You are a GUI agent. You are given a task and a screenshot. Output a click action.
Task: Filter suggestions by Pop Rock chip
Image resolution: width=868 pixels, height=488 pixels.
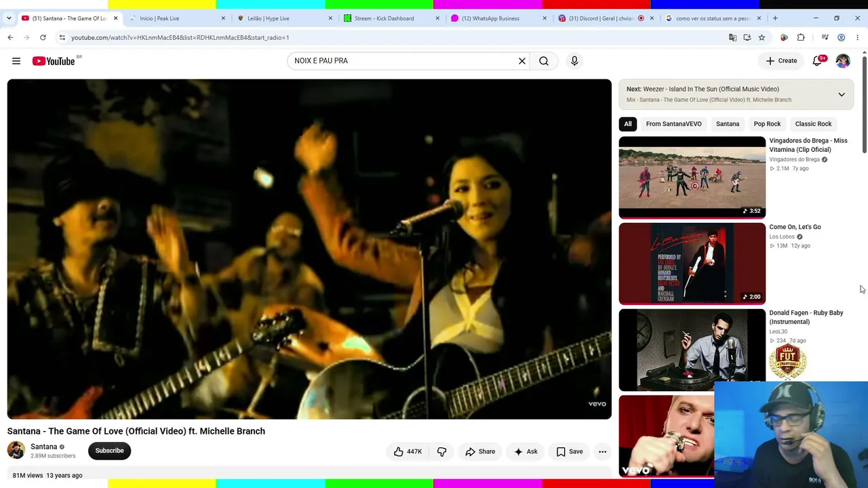pos(767,124)
